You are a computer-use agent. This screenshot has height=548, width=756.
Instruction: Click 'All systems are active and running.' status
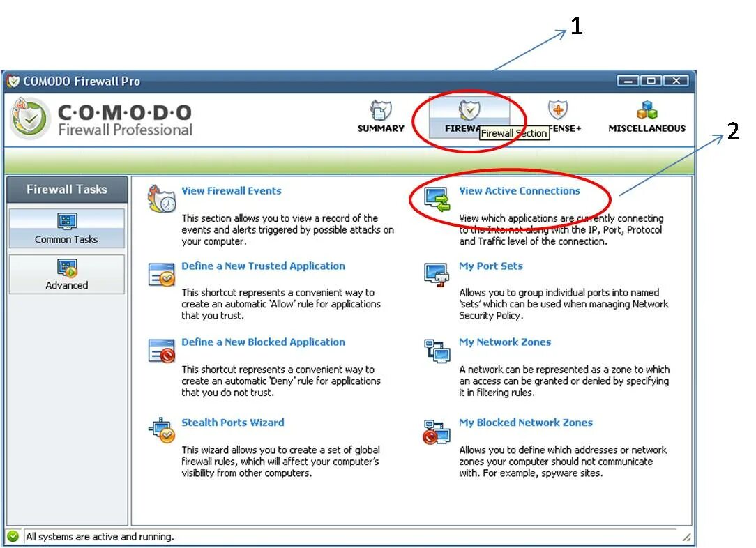pos(100,536)
